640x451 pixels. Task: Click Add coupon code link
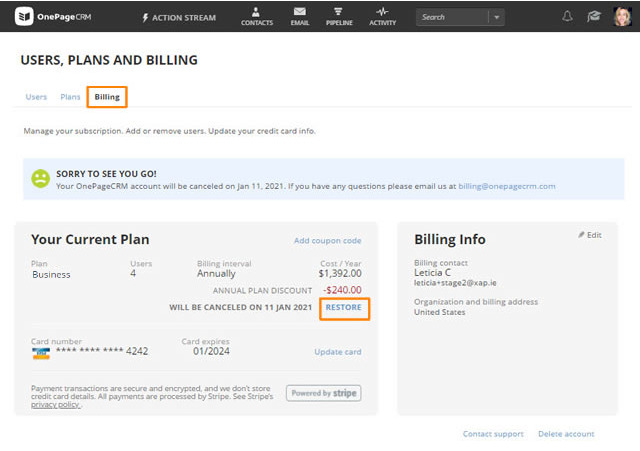327,241
